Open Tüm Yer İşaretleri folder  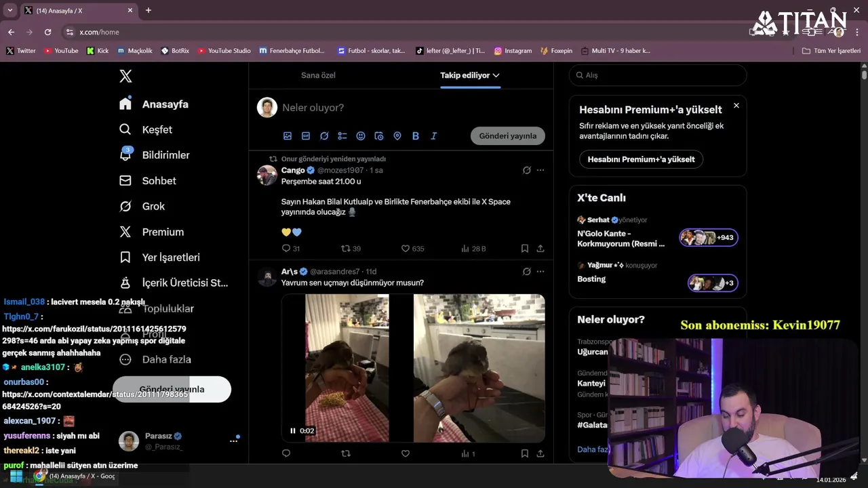[831, 51]
